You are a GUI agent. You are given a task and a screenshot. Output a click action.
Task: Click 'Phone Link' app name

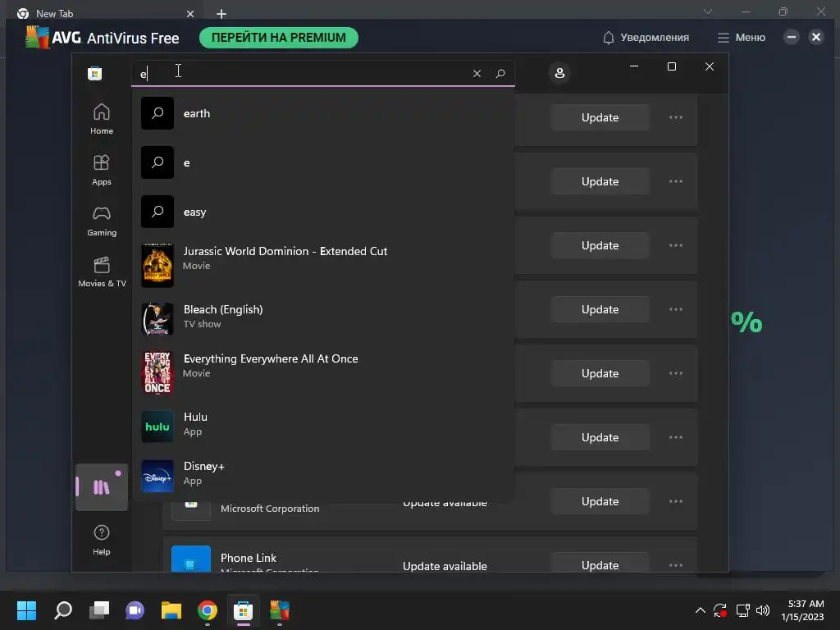coord(248,558)
